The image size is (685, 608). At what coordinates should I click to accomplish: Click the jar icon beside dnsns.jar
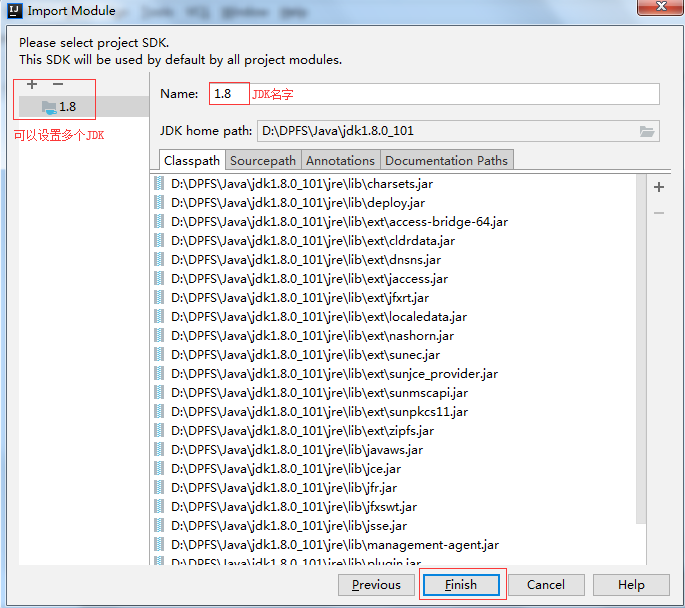pos(159,259)
